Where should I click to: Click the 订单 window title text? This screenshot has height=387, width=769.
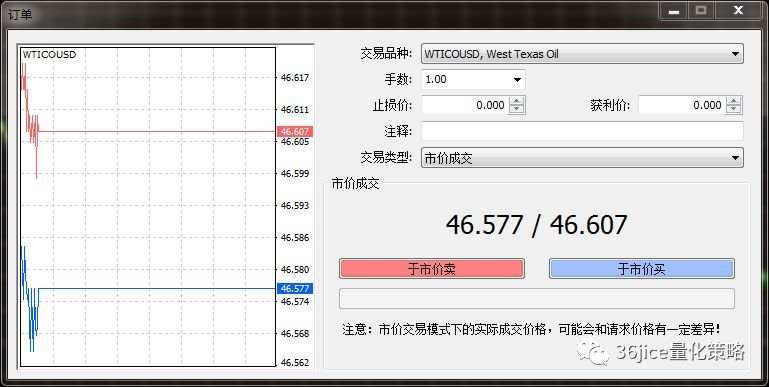click(x=20, y=15)
